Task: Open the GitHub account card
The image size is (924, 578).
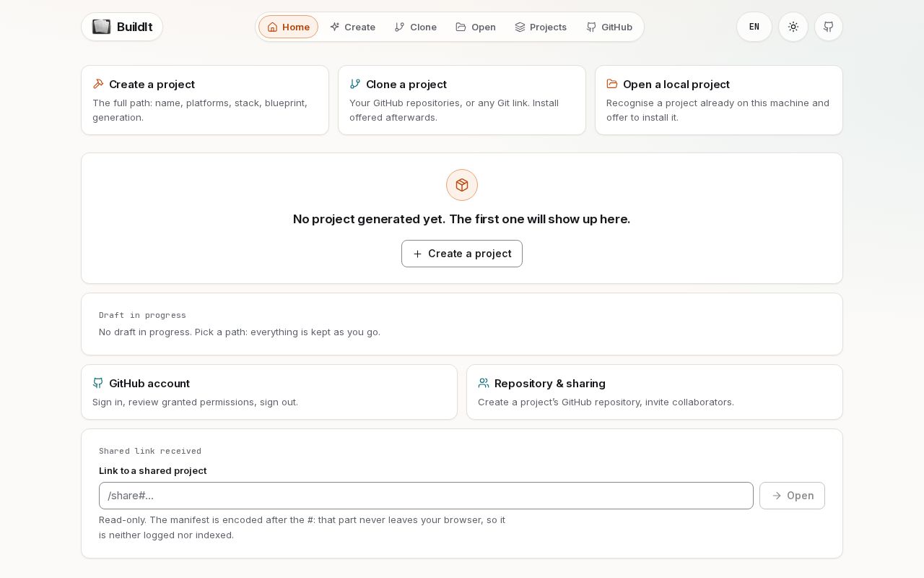Action: [x=269, y=392]
